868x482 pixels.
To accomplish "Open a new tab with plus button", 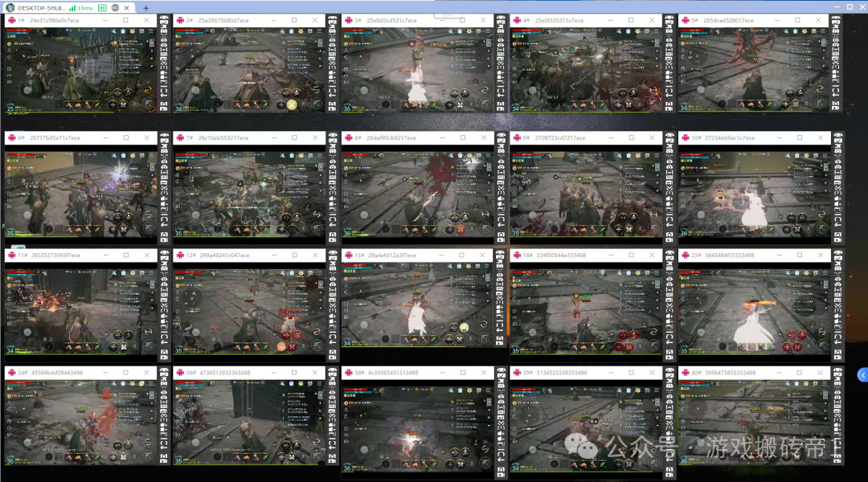I will coord(145,7).
